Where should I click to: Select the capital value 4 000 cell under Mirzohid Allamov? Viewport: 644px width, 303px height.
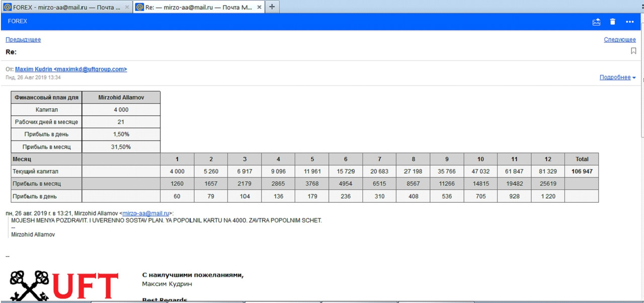pos(121,110)
